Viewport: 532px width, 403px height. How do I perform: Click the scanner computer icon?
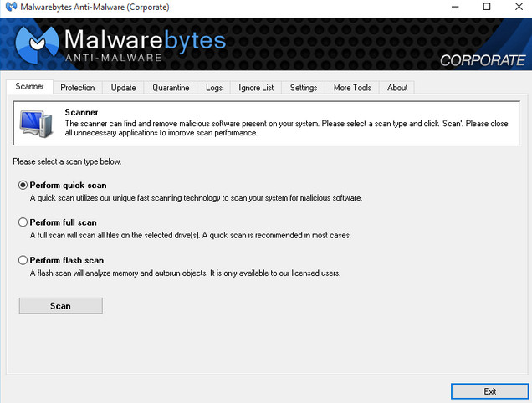[36, 124]
